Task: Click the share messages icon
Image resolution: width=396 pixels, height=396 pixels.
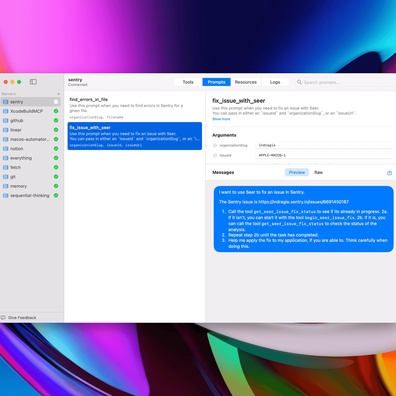Action: coord(389,172)
